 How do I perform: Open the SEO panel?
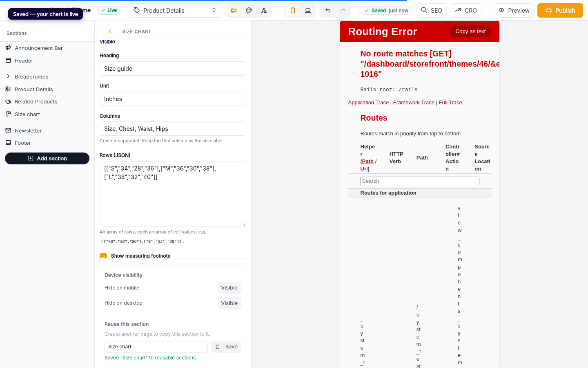click(431, 11)
